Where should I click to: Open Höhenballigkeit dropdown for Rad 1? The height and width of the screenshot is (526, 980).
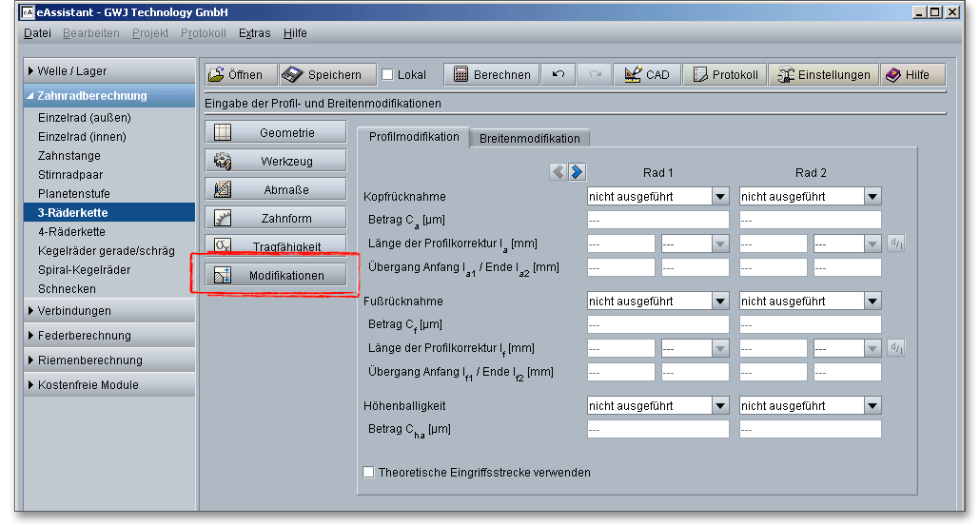click(x=657, y=406)
